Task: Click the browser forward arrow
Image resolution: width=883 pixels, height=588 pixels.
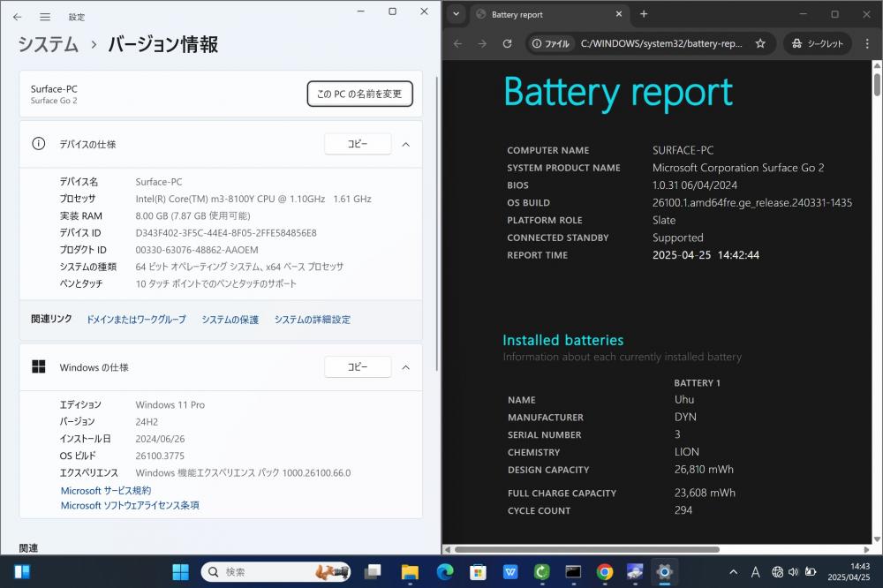Action: (x=482, y=43)
